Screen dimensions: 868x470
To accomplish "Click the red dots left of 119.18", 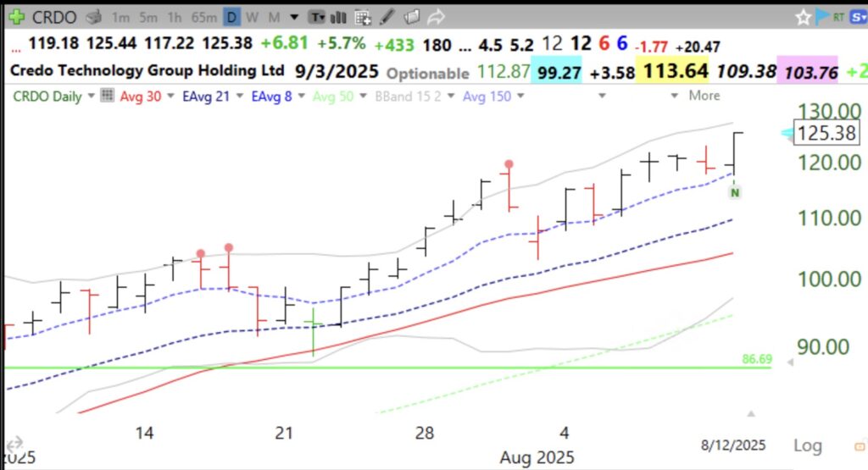I will point(16,50).
